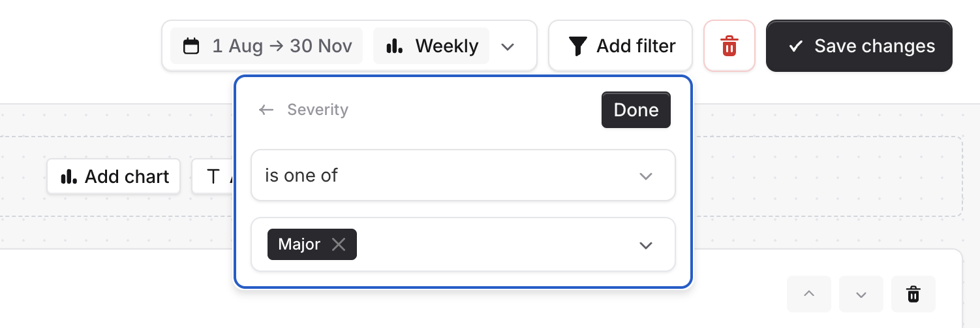Screen dimensions: 980x328
Task: Select the Major severity tag
Action: tap(299, 244)
